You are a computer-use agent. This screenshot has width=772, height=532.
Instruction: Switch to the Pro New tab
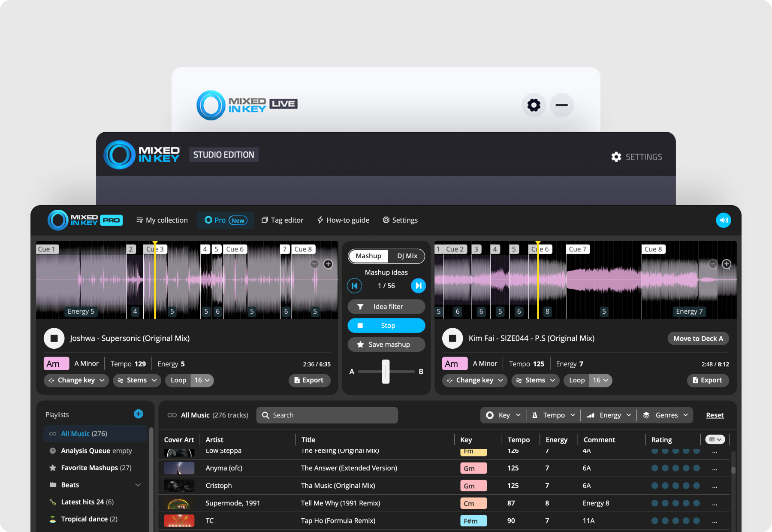(226, 220)
